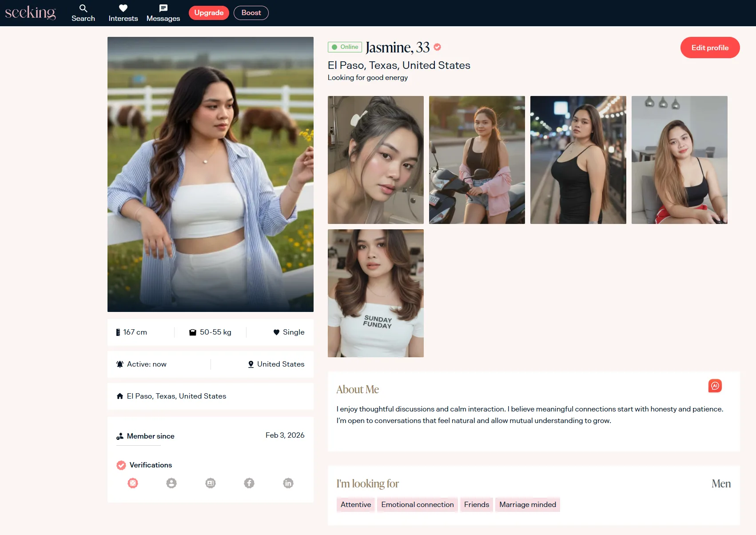Click the AI assistant icon in About Me

tap(715, 386)
